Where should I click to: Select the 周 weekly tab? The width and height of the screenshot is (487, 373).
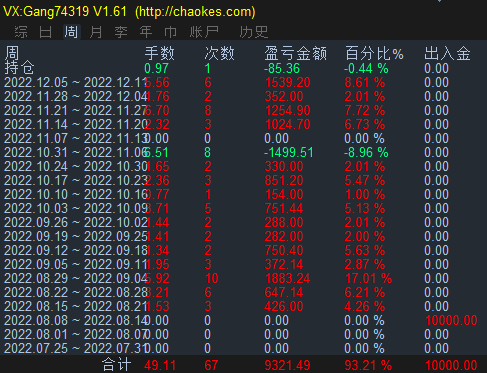(71, 32)
